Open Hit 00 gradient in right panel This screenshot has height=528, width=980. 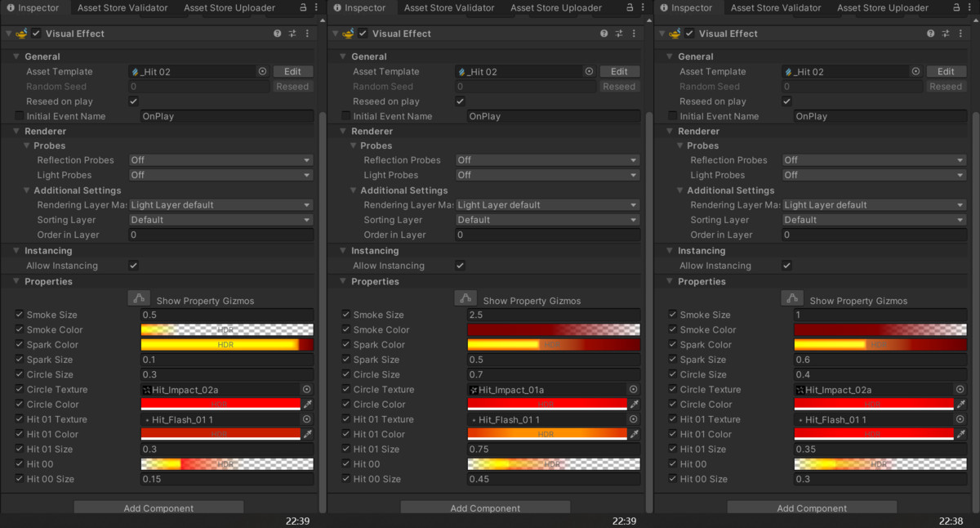point(880,464)
